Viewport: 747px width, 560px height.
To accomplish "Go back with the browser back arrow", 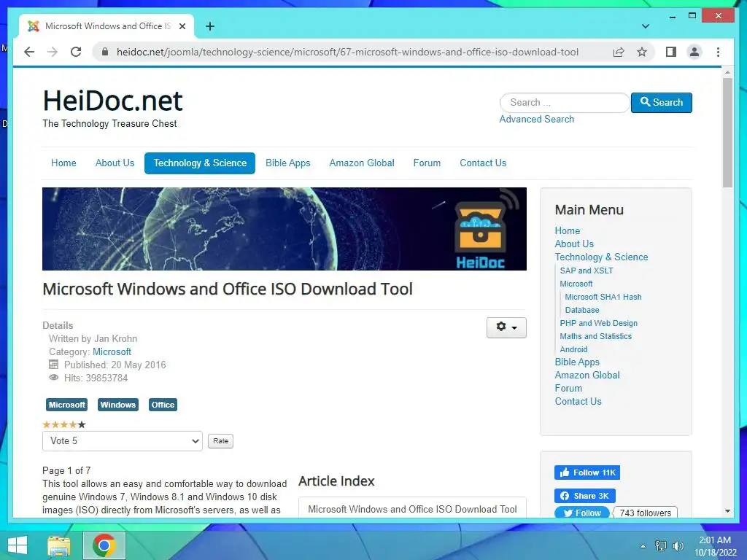I will click(29, 52).
